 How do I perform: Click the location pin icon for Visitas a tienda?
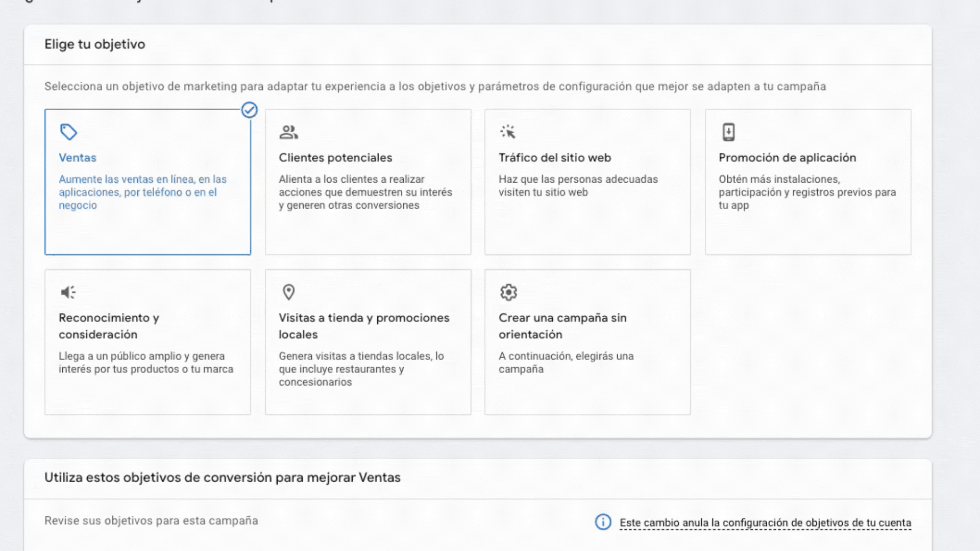288,292
